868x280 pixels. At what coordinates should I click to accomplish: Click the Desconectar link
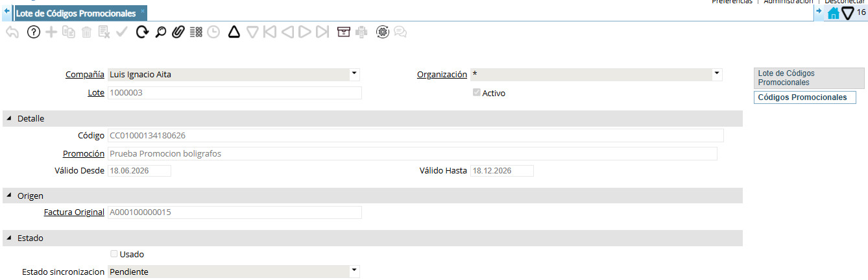click(846, 2)
